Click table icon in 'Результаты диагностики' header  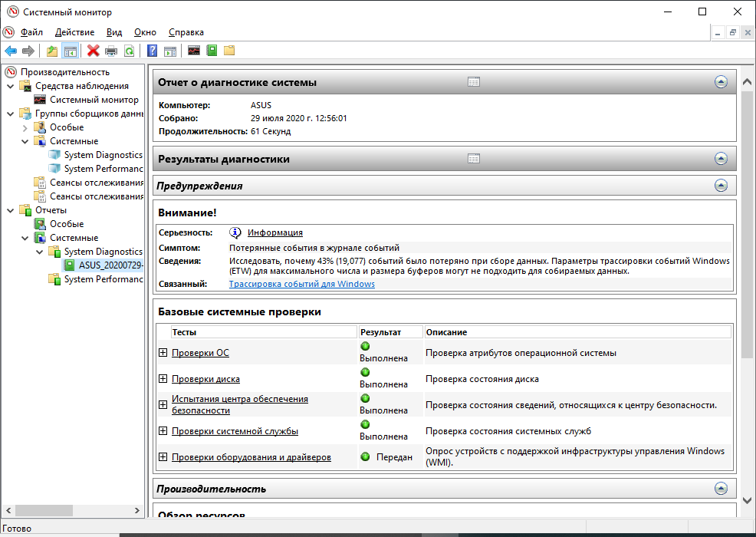click(474, 159)
